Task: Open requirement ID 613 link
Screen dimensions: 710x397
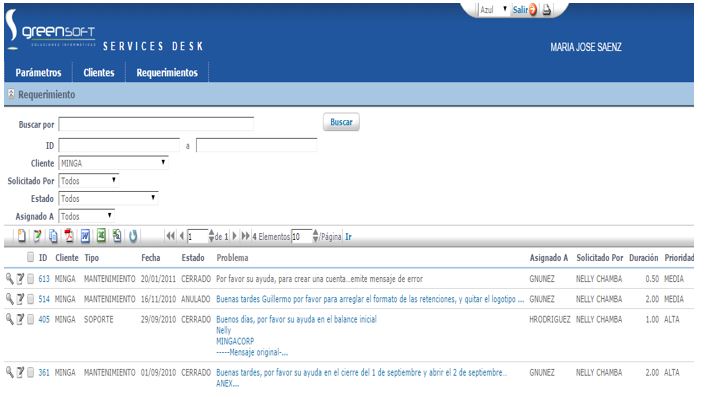Action: (44, 279)
